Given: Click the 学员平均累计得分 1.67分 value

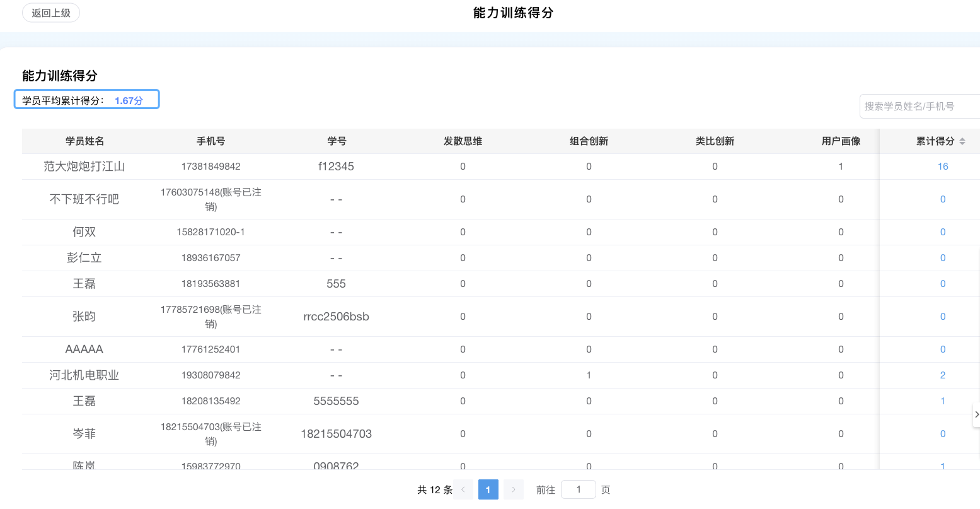Looking at the screenshot, I should 129,100.
